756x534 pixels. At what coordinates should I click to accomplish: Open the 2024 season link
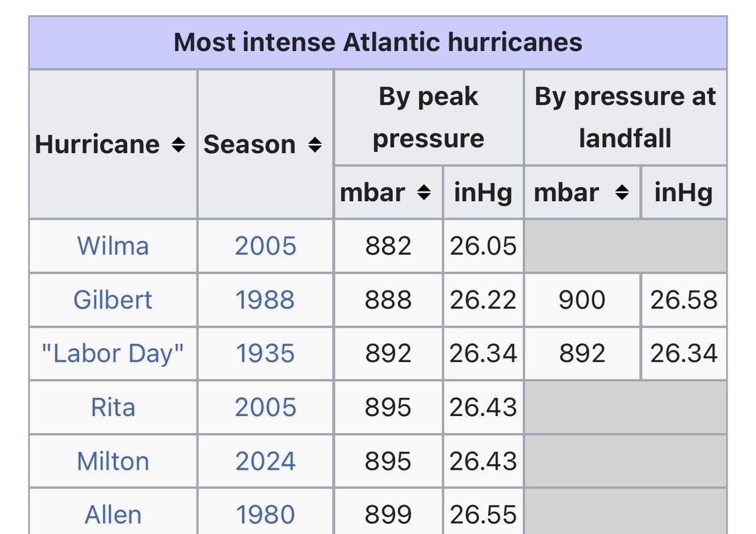click(265, 461)
